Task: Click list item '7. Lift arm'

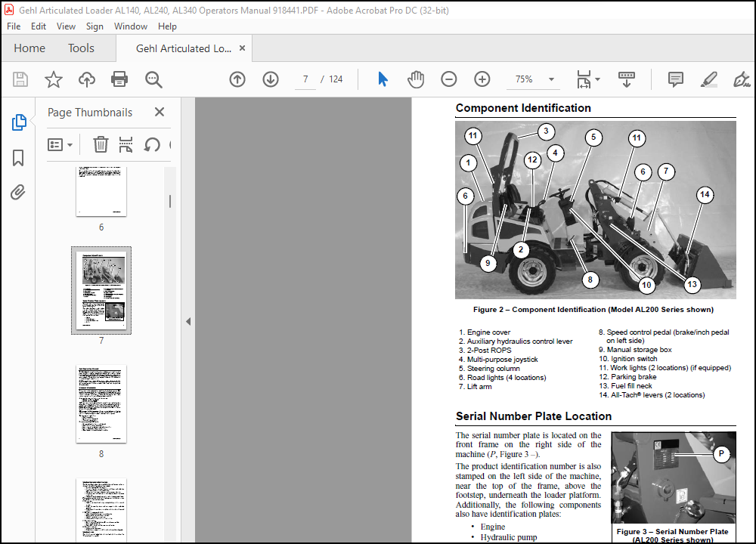Action: (x=476, y=386)
